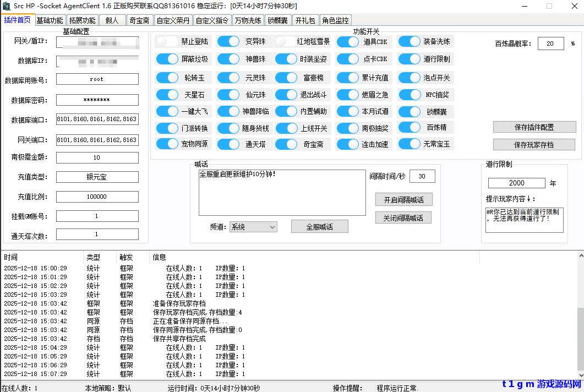This screenshot has width=584, height=392.
Task: Open the 角色监控 tab
Action: pyautogui.click(x=335, y=20)
